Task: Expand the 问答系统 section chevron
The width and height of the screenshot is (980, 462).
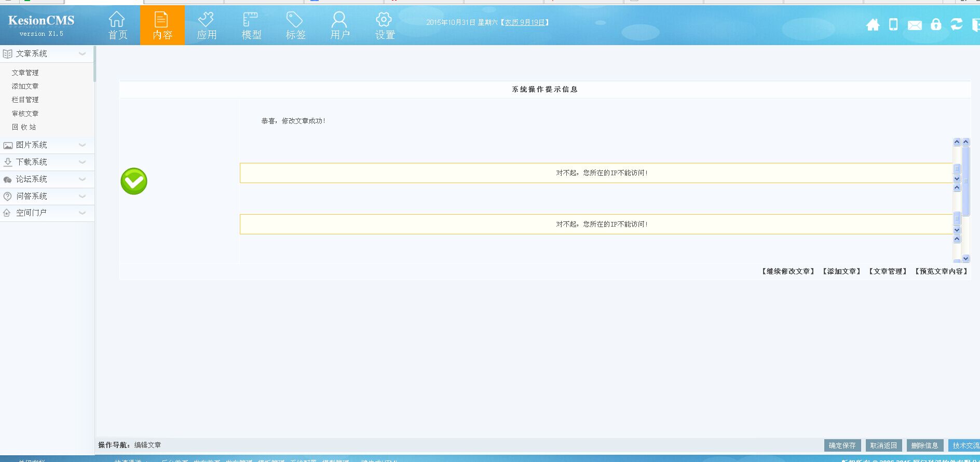Action: click(82, 197)
